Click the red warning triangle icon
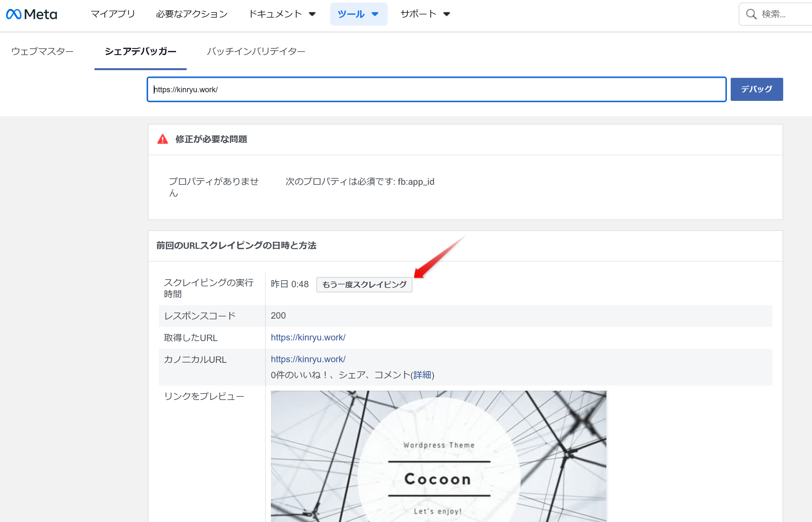The width and height of the screenshot is (812, 522). tap(163, 139)
